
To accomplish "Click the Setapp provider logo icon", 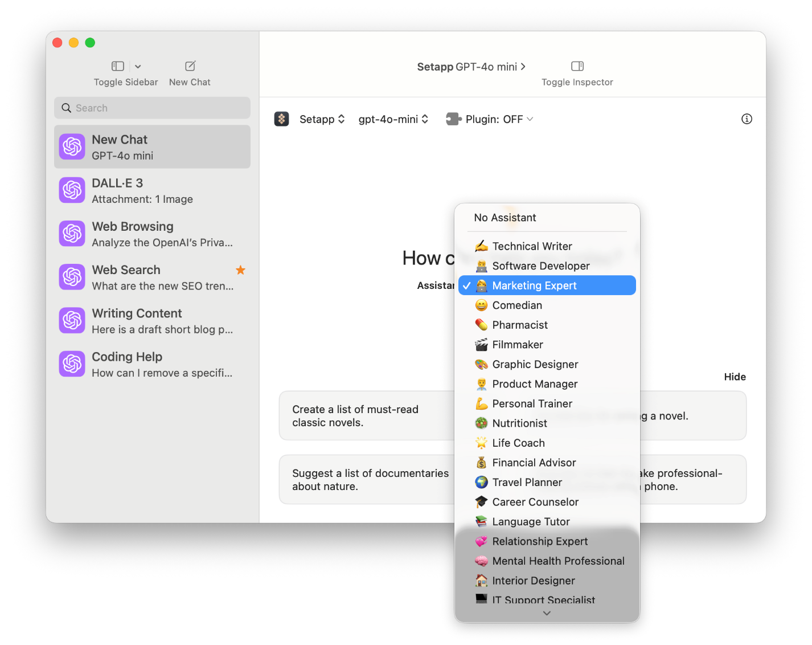I will [282, 119].
